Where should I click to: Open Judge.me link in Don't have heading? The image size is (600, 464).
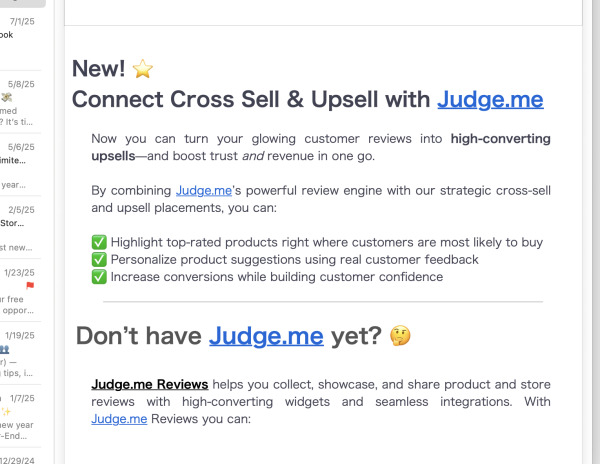(266, 336)
